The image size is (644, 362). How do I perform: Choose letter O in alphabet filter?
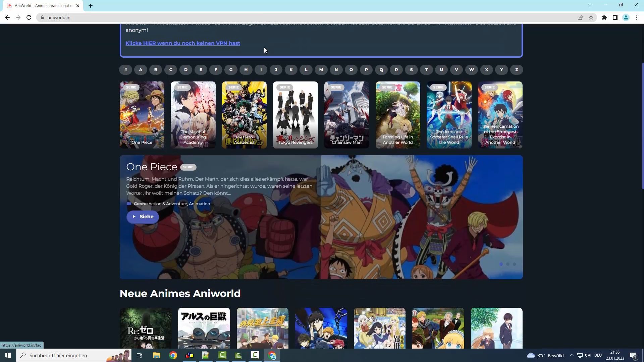pos(351,70)
